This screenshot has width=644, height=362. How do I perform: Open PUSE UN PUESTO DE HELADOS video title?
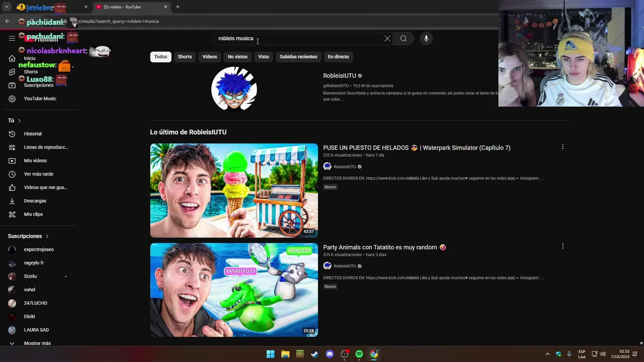click(417, 148)
